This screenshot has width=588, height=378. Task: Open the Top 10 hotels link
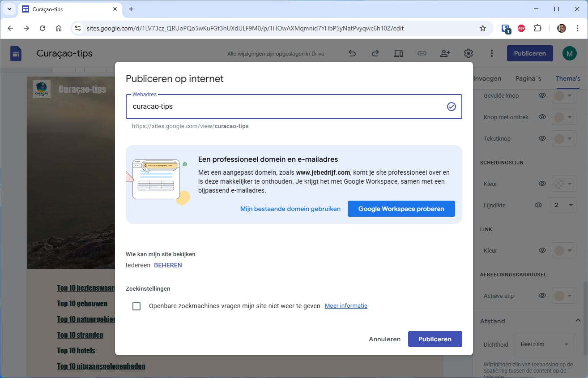tap(76, 351)
